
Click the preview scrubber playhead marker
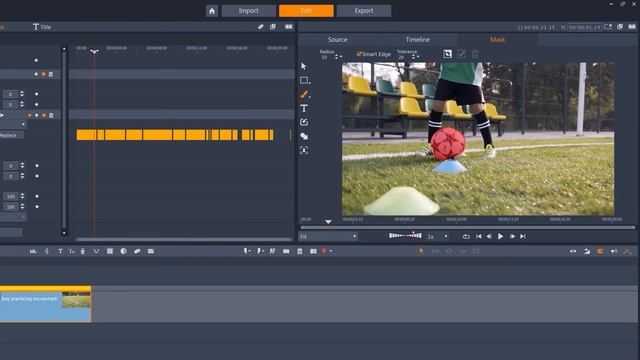(328, 222)
